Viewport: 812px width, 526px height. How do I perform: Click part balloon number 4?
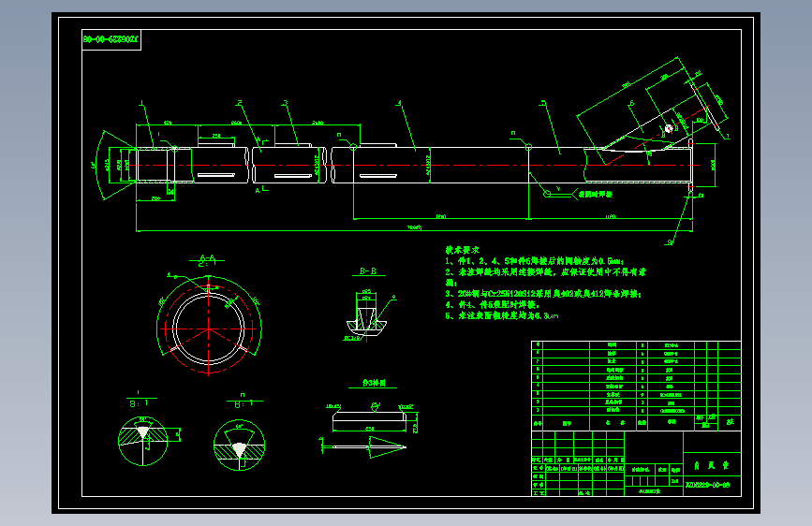click(399, 103)
